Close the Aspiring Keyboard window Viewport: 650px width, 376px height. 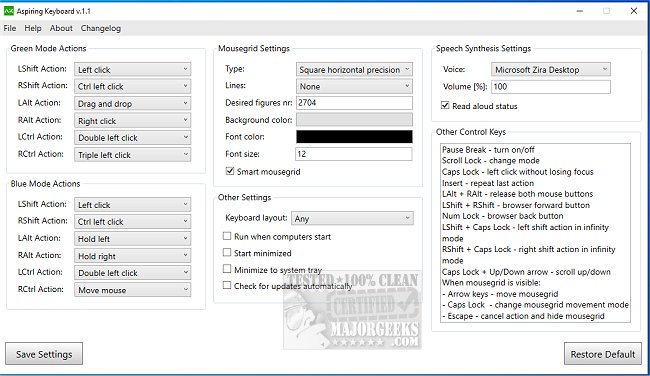(633, 11)
